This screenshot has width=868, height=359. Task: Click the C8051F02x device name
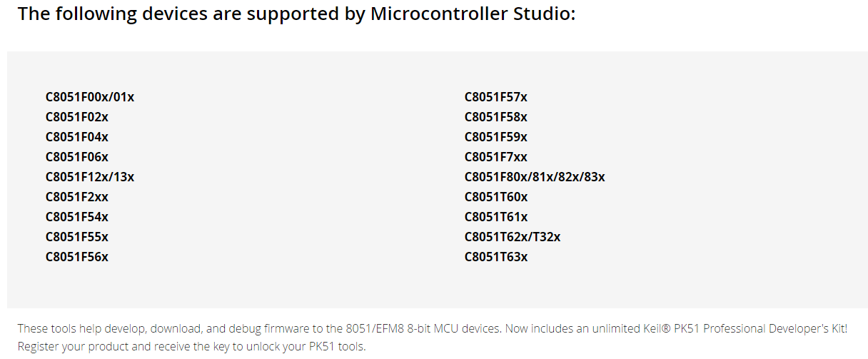[77, 117]
